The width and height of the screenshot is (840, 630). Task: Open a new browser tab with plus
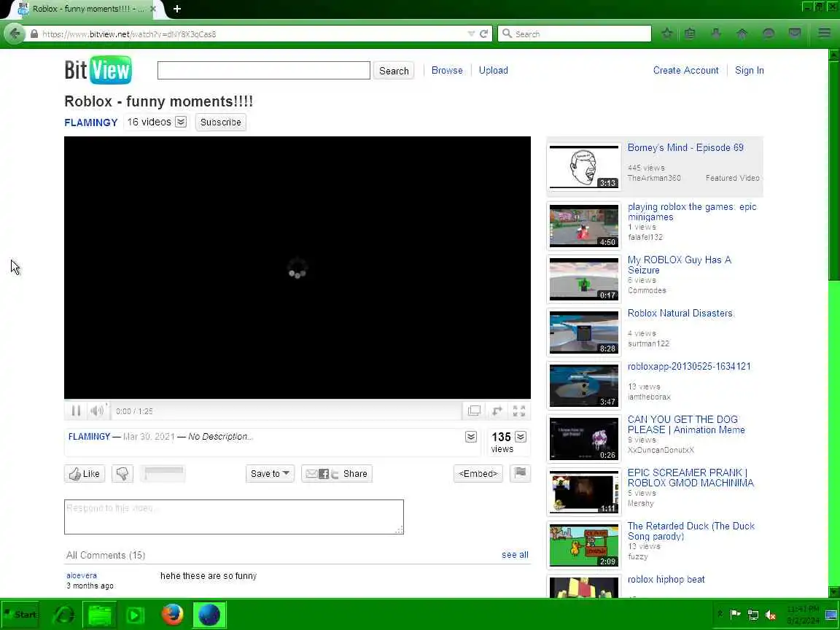click(x=176, y=9)
